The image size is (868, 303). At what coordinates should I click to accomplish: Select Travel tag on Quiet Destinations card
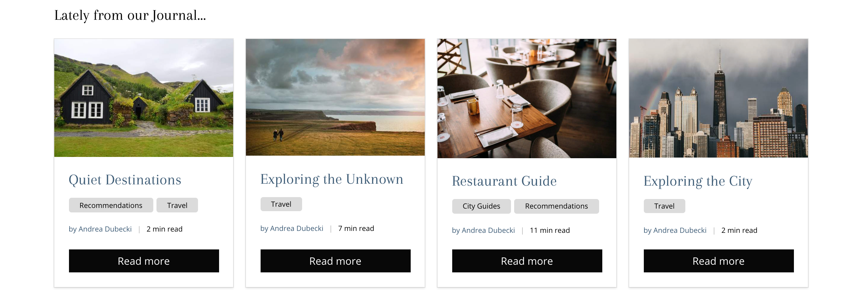point(177,205)
